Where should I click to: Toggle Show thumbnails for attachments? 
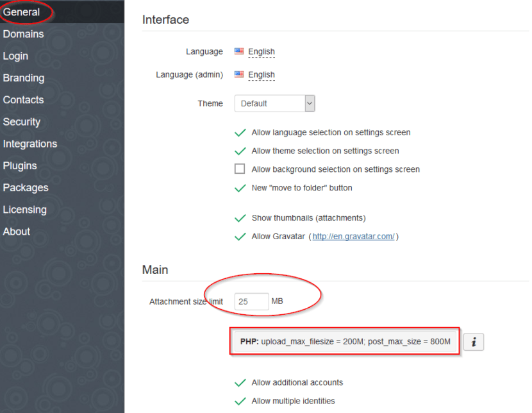coord(240,218)
